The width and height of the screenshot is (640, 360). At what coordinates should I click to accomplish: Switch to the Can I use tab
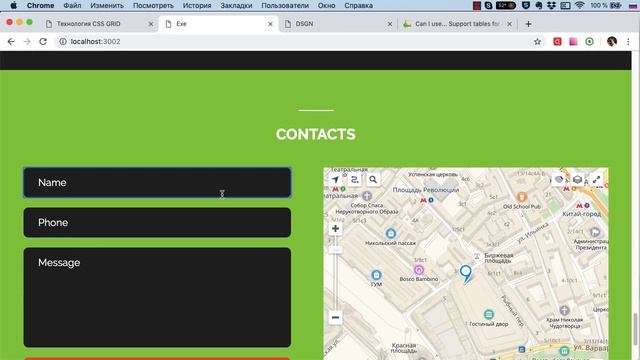coord(457,24)
